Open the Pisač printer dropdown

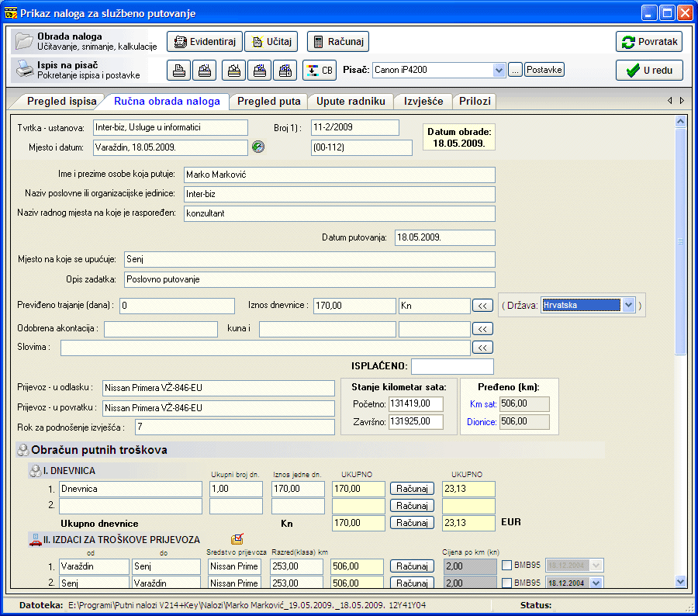499,71
